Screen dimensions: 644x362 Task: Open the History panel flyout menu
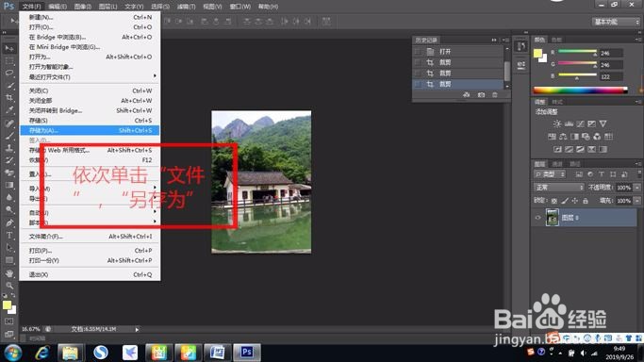[x=505, y=40]
